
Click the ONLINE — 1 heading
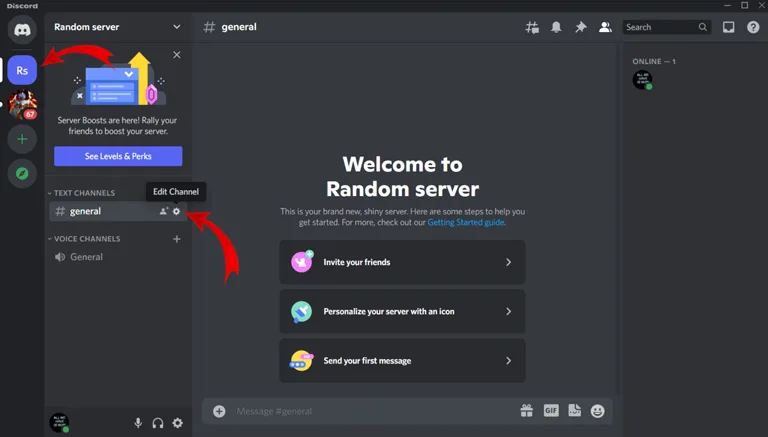(x=653, y=61)
